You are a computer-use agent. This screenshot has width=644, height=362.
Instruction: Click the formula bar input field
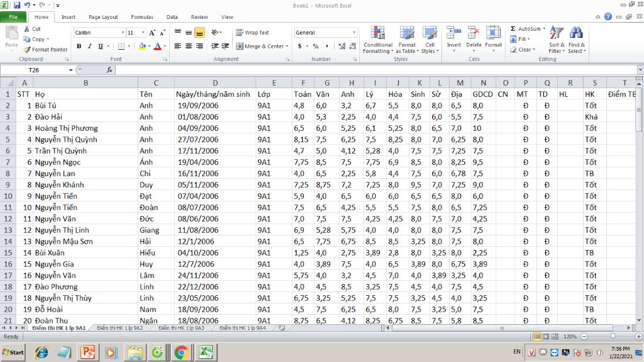376,70
